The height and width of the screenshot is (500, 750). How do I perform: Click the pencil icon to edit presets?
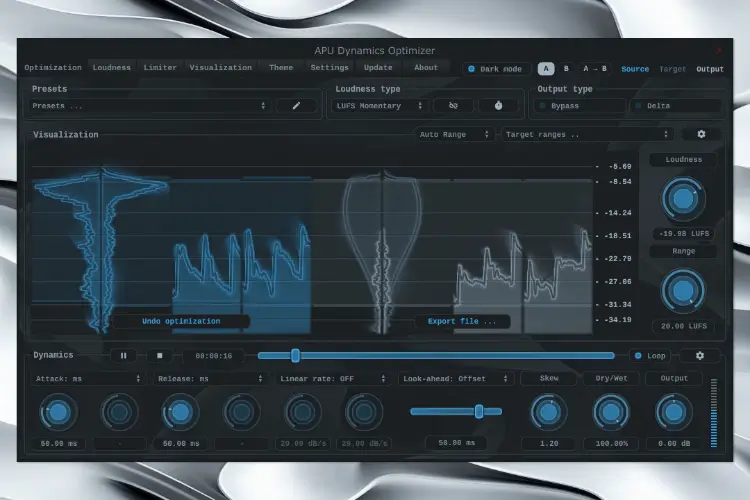pos(296,105)
